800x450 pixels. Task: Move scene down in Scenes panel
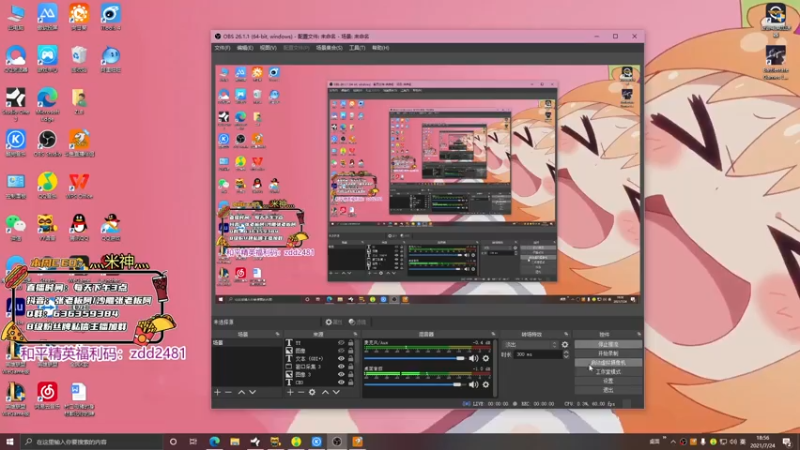[253, 392]
